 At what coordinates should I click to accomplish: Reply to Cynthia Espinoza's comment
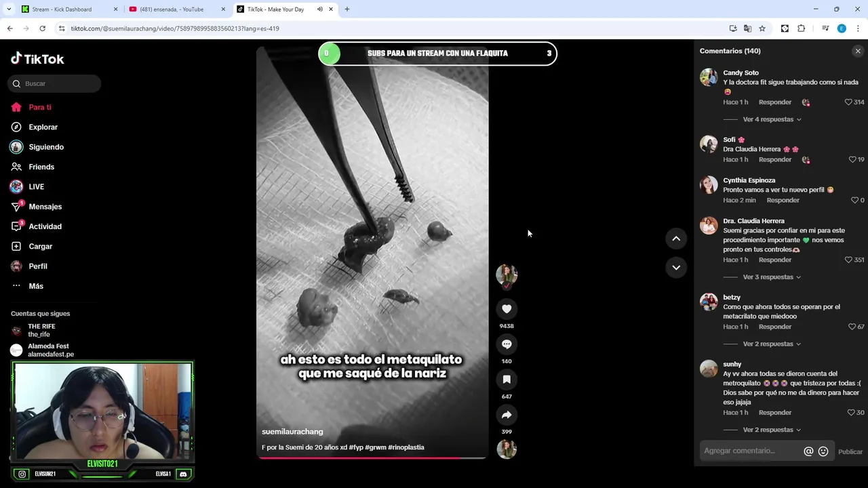tap(783, 200)
